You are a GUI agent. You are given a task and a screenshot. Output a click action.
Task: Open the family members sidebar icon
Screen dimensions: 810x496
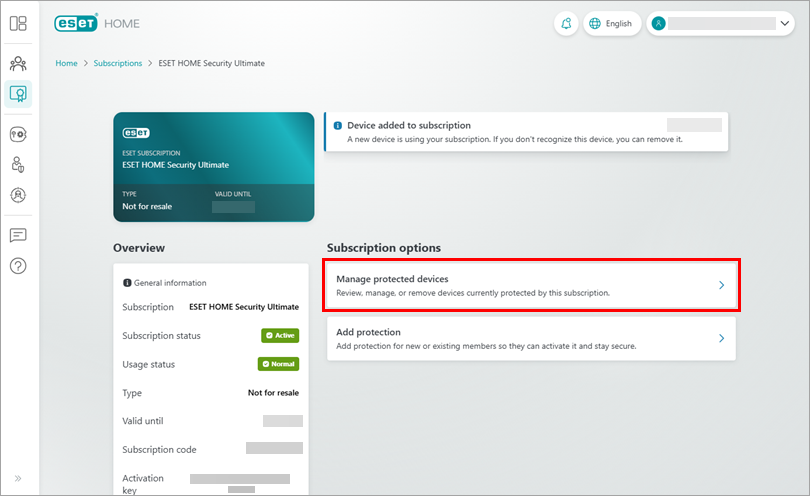pos(18,64)
